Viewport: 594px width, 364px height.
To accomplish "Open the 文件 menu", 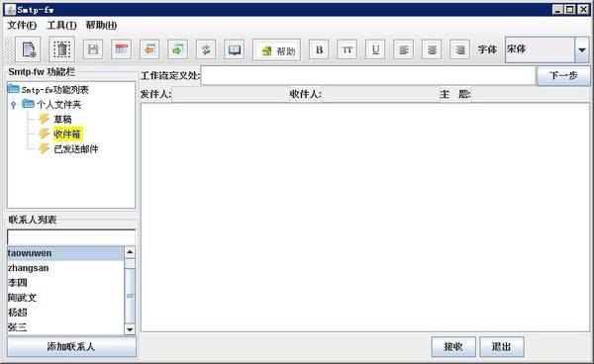I will point(22,26).
